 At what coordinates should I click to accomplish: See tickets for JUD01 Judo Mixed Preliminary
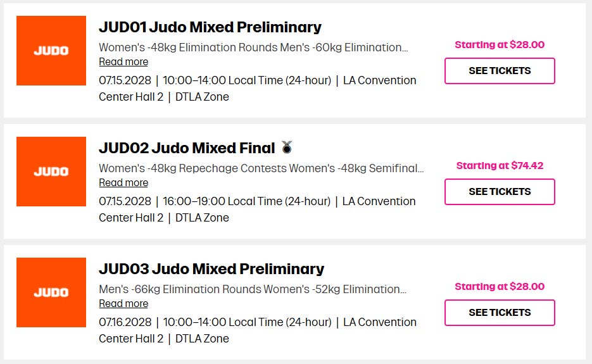(500, 71)
